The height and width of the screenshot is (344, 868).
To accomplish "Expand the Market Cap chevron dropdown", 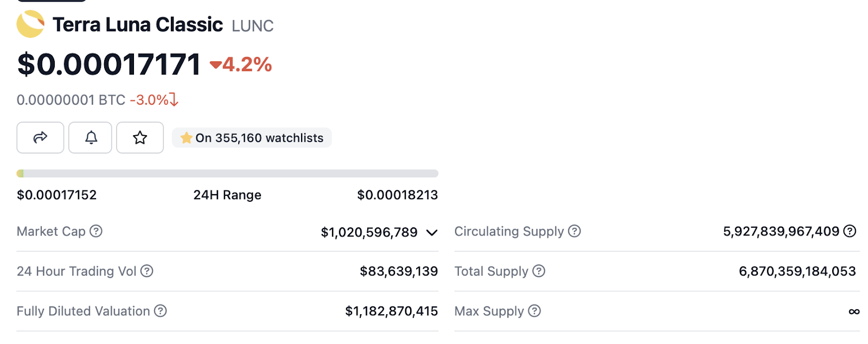I will [432, 233].
